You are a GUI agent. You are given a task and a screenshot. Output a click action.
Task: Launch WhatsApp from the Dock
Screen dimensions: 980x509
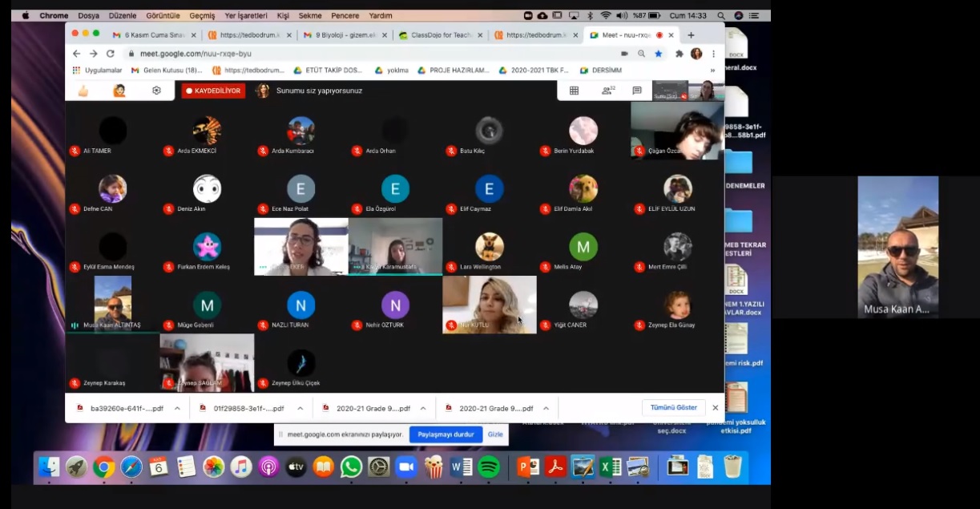coord(351,467)
